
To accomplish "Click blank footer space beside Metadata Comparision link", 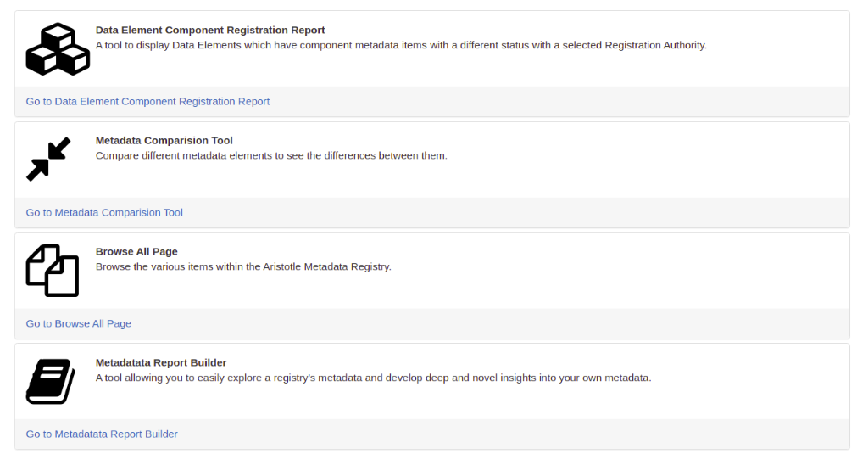I will [515, 212].
